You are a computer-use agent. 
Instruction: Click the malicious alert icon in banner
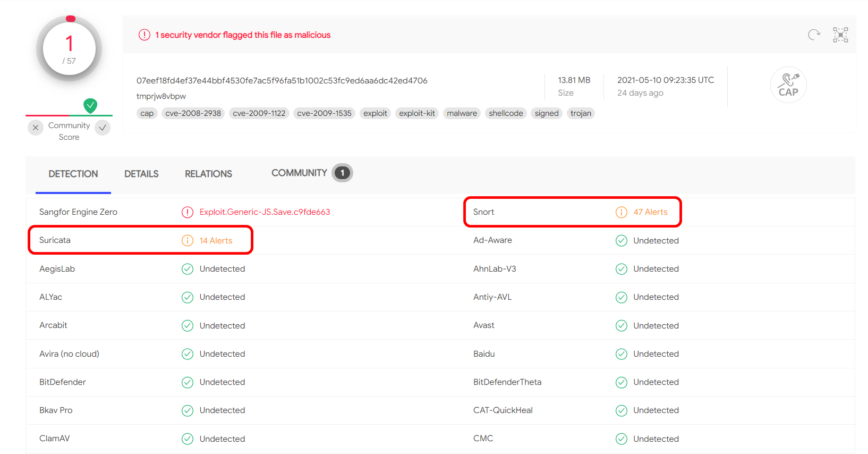pos(144,35)
